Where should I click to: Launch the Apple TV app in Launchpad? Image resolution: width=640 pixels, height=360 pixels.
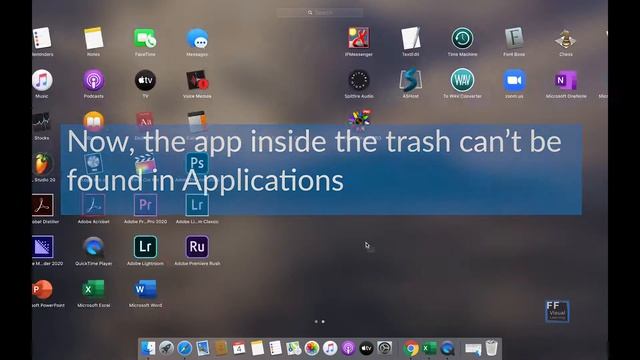[145, 80]
